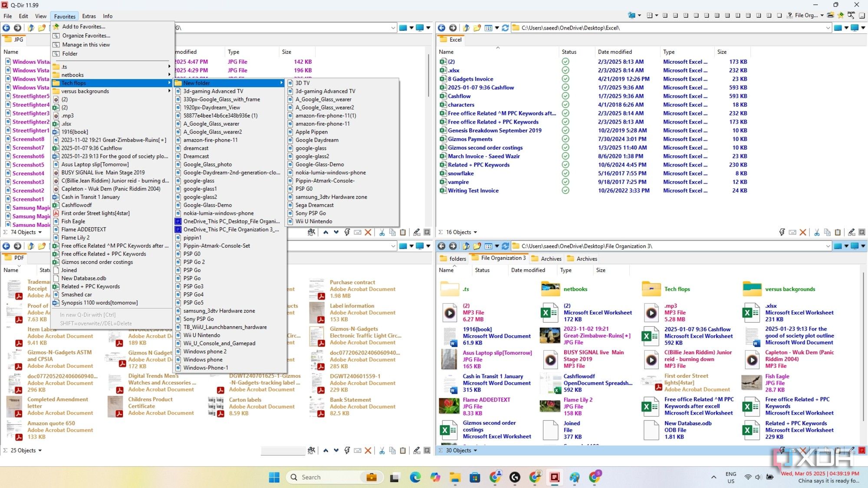868x488 pixels.
Task: Click the printer icon in main toolbar
Action: 830,15
